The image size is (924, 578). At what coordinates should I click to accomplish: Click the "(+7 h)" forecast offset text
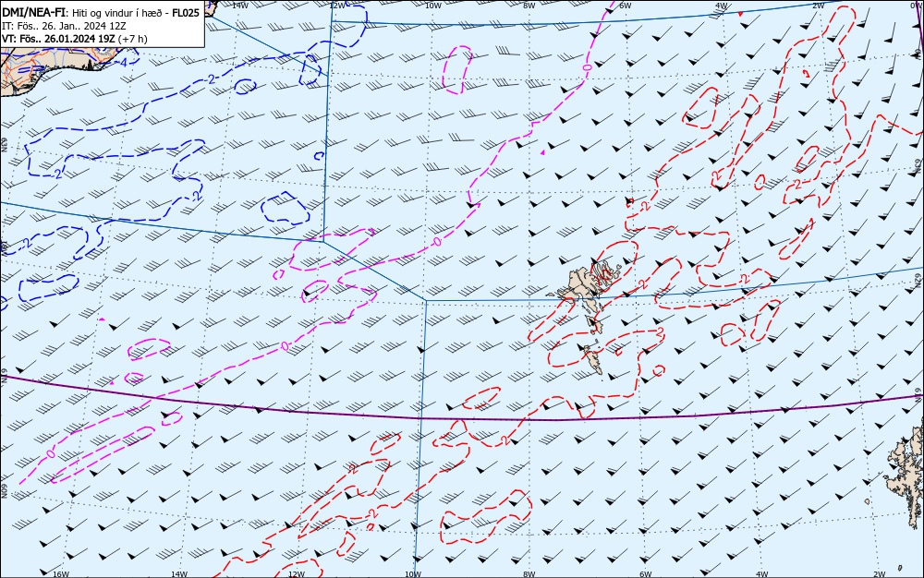(132, 39)
